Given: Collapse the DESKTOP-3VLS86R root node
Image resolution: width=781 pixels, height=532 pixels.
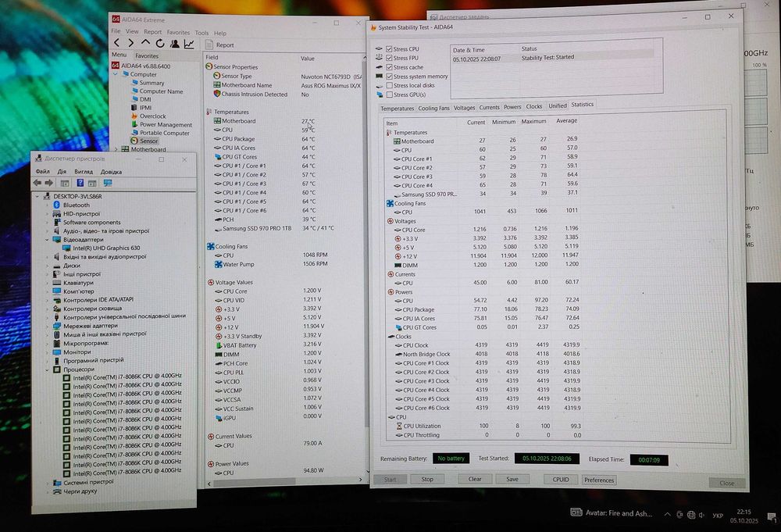Looking at the screenshot, I should click(x=37, y=196).
